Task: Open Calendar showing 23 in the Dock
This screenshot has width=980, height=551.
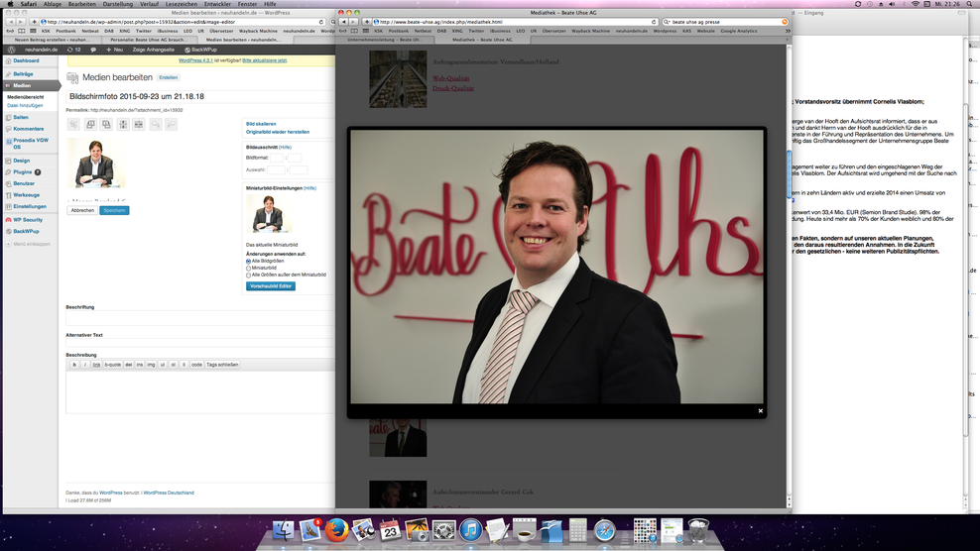Action: pos(391,530)
